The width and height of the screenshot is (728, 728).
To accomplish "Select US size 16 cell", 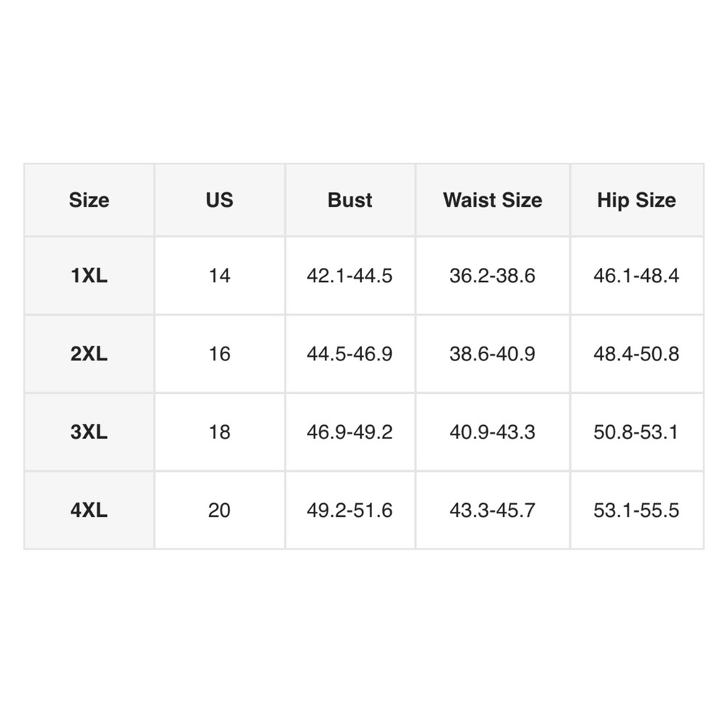I will tap(220, 354).
